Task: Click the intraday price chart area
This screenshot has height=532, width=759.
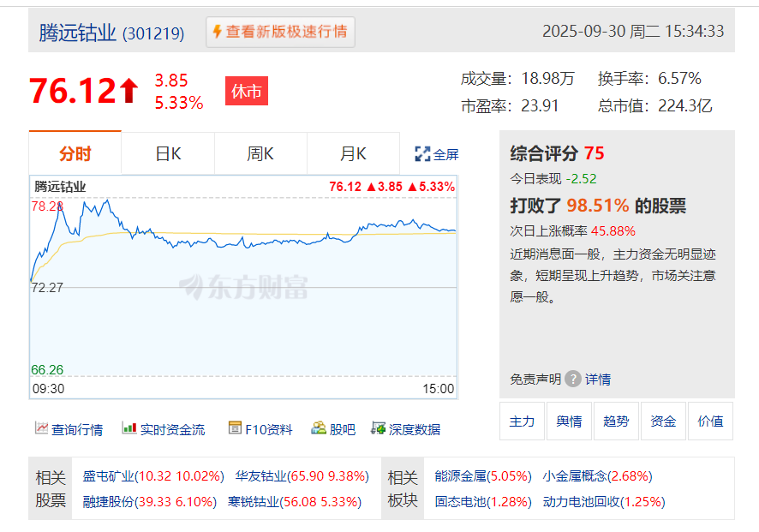Action: pos(243,285)
